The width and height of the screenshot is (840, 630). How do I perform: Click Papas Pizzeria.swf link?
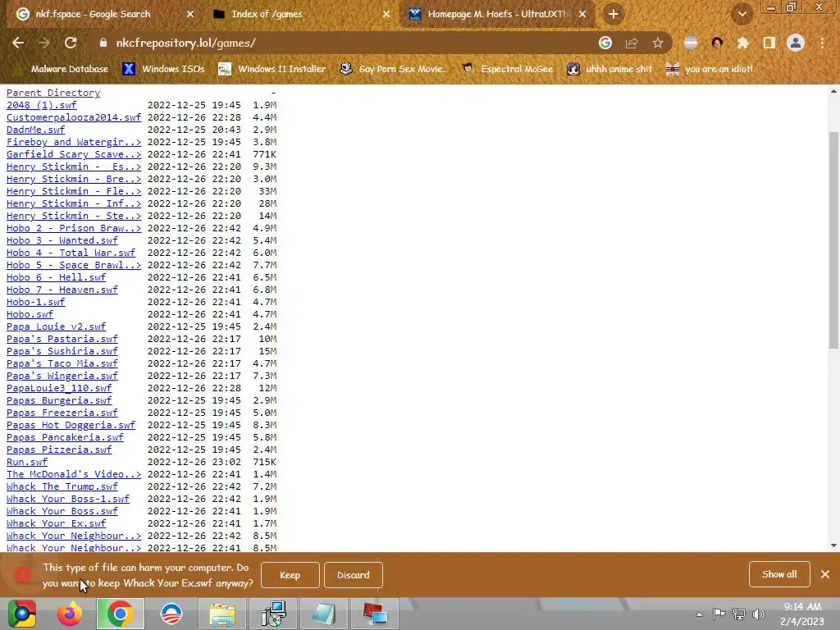tap(59, 450)
